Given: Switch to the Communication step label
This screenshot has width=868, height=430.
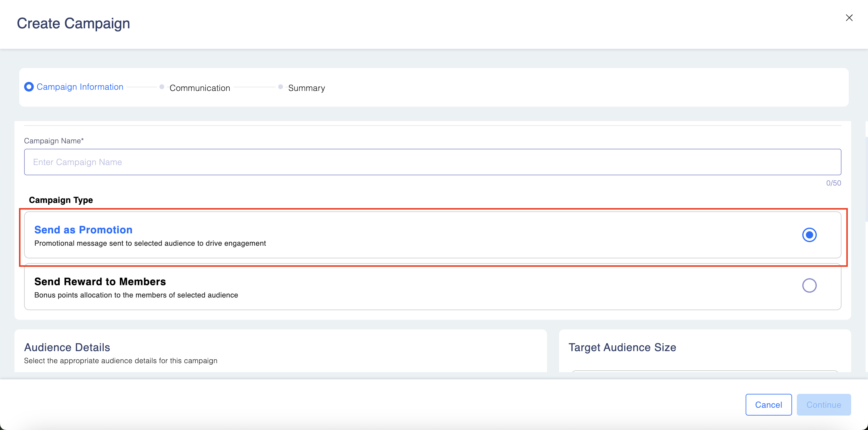Looking at the screenshot, I should click(200, 88).
